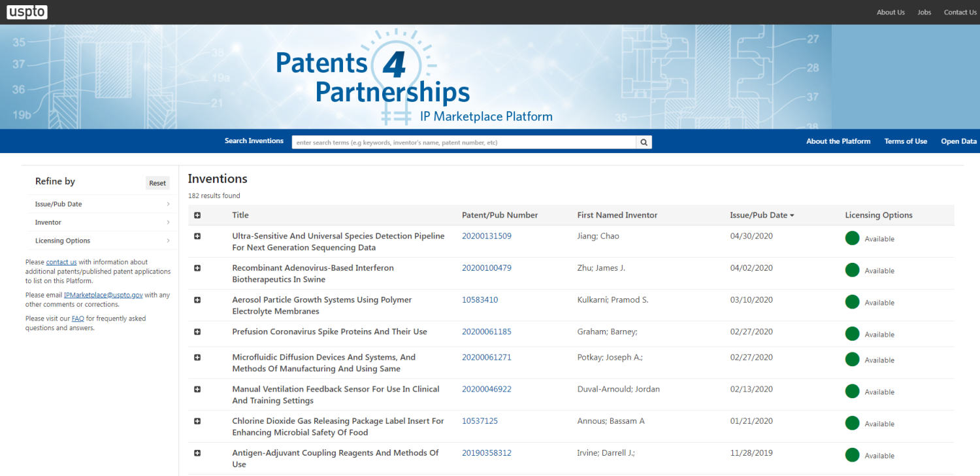
Task: Open the Jobs link in top bar
Action: 924,12
